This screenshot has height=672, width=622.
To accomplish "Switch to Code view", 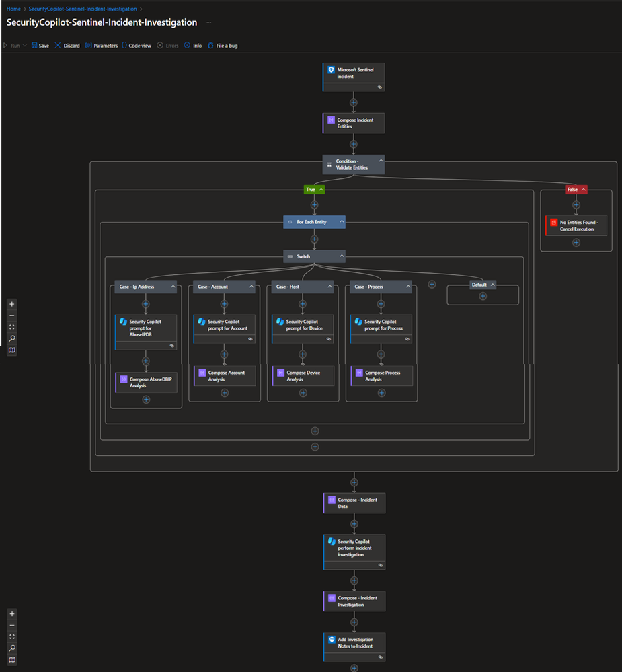I will click(x=137, y=46).
